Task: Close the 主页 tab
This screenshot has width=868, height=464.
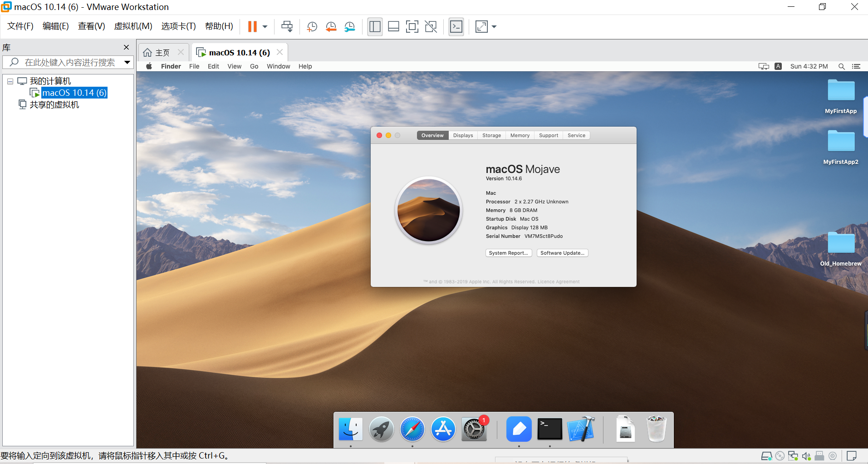Action: click(181, 52)
